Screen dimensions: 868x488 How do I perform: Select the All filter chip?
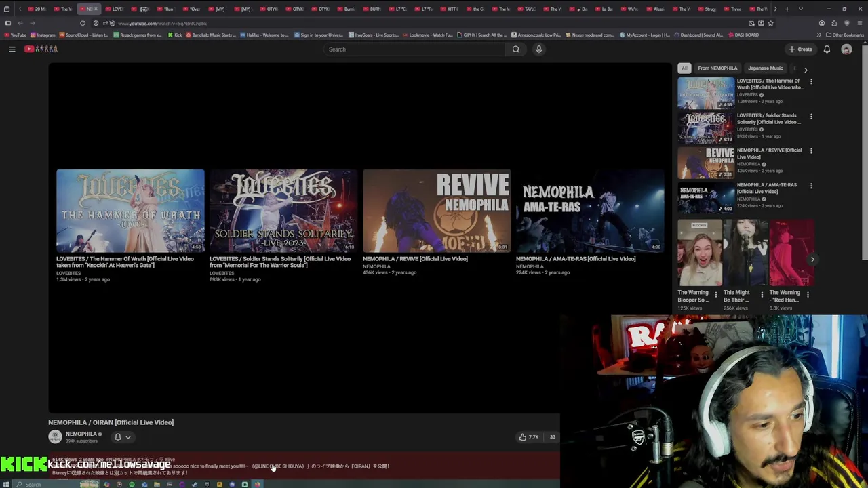(x=684, y=68)
